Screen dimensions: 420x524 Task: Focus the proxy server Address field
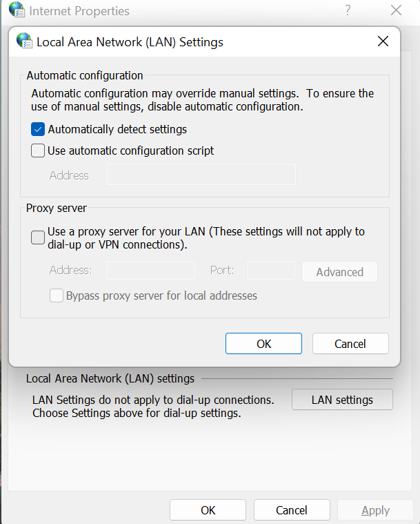click(x=150, y=270)
